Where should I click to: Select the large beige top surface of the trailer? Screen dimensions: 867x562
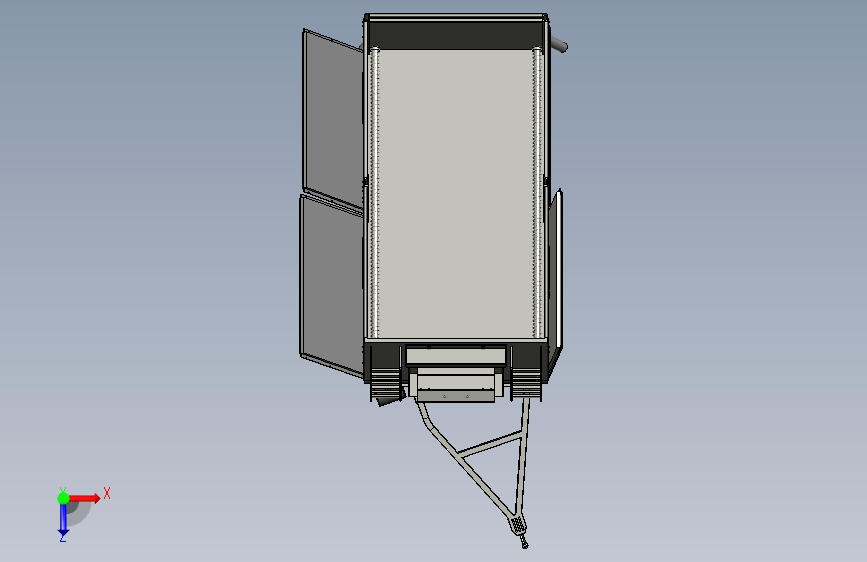click(456, 192)
